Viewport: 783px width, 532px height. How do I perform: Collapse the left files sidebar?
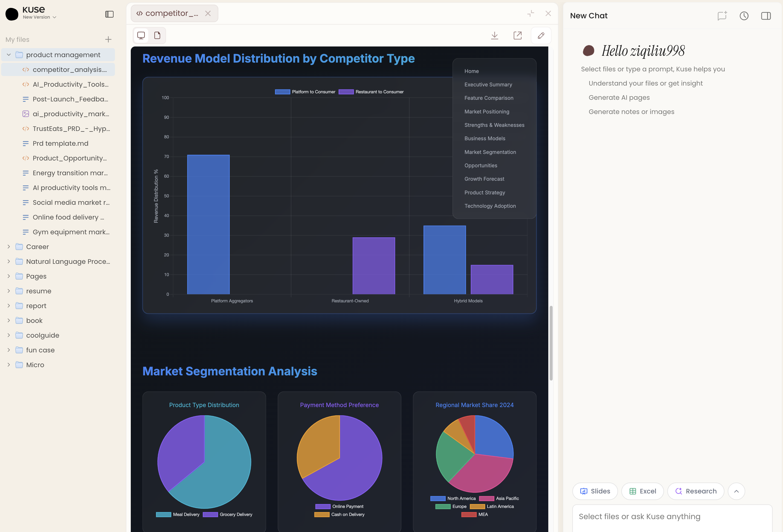[x=109, y=14]
